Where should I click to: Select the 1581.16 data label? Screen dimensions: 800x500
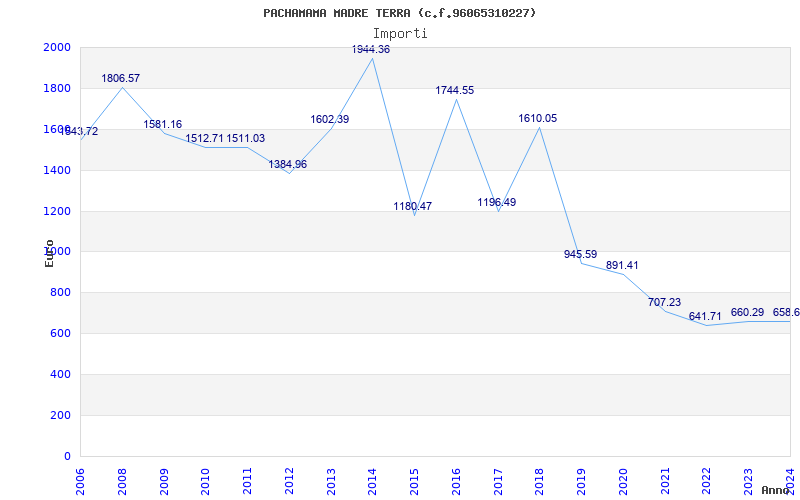click(x=162, y=124)
